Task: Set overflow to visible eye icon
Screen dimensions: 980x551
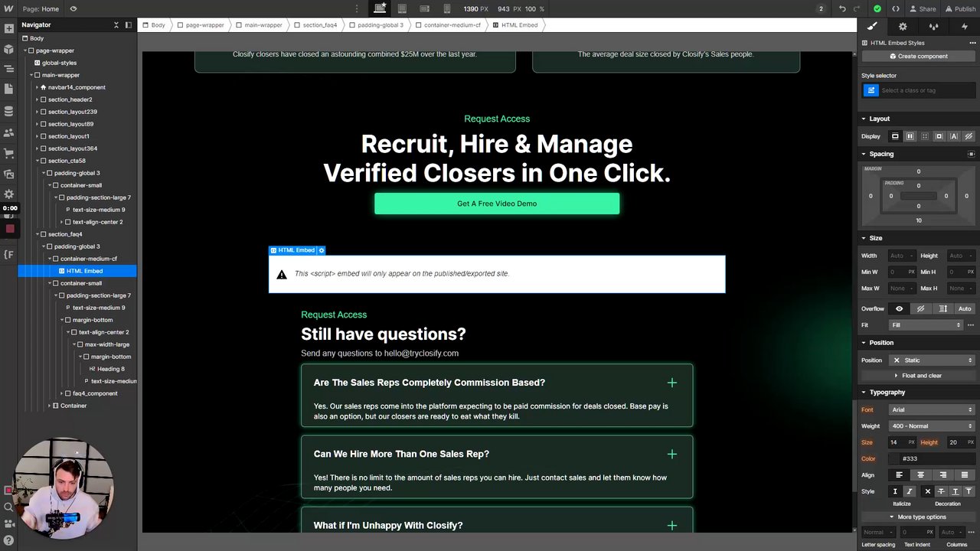Action: click(x=899, y=308)
